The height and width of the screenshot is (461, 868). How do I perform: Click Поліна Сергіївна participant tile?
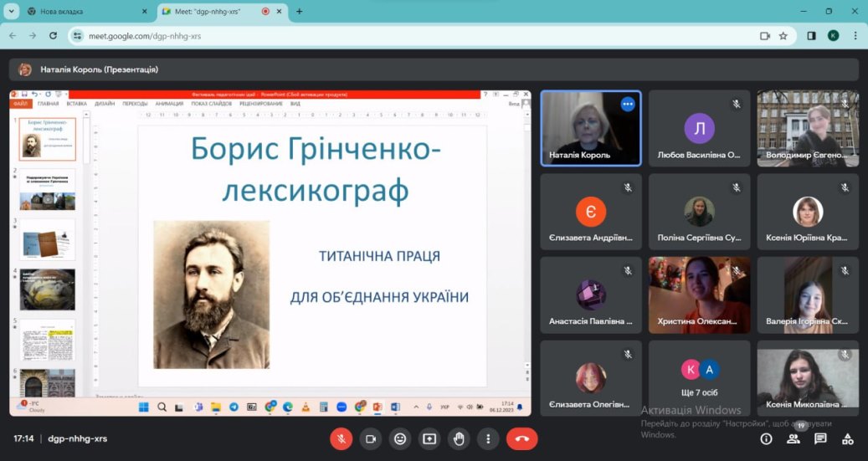click(699, 212)
